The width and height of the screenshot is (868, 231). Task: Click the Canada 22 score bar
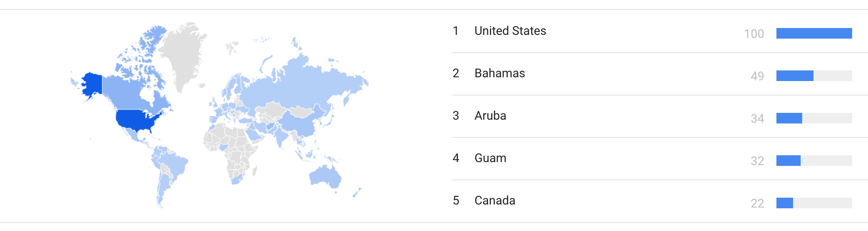[814, 203]
